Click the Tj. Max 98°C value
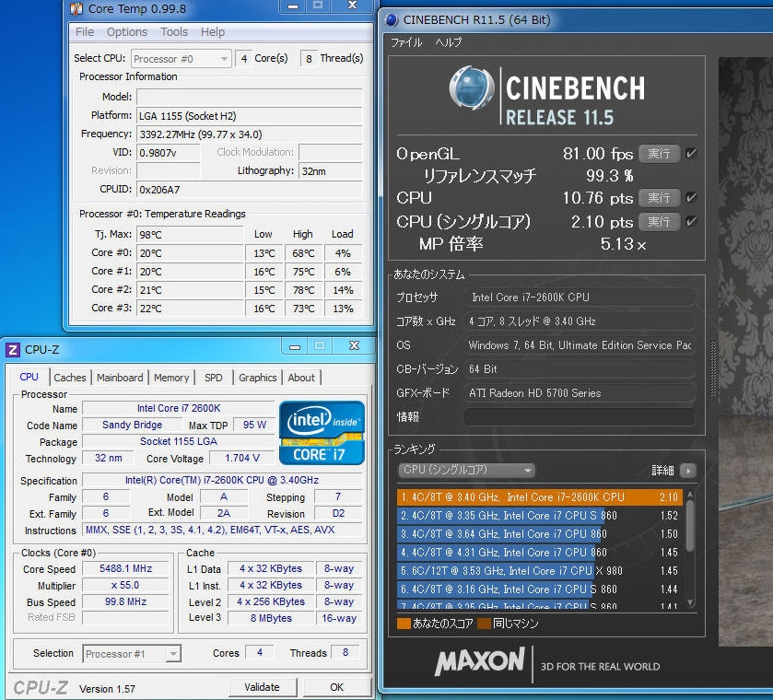This screenshot has width=773, height=700. pyautogui.click(x=191, y=235)
